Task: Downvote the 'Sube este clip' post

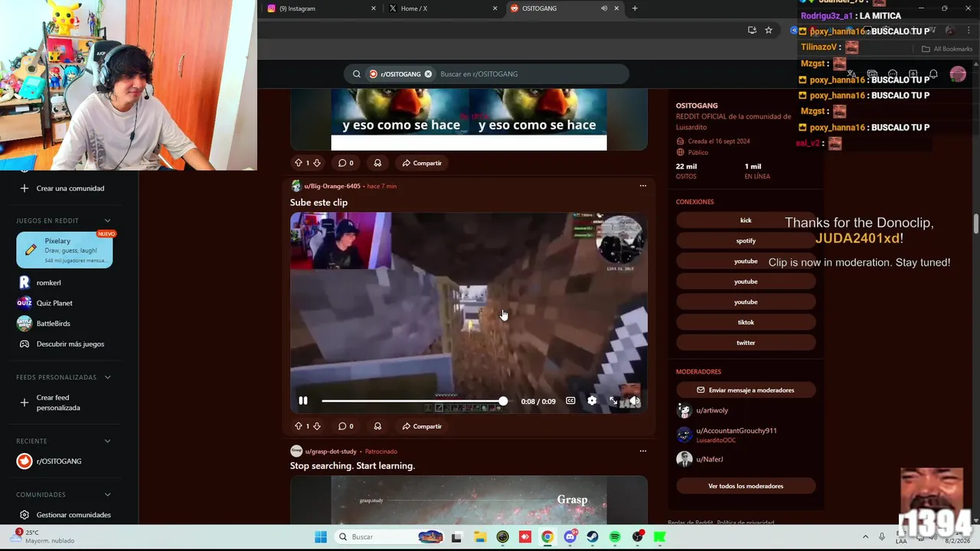Action: (x=317, y=426)
